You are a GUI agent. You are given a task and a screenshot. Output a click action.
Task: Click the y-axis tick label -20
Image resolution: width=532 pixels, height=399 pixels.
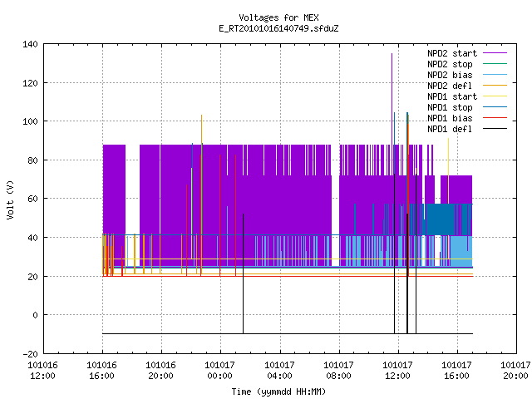coord(30,354)
